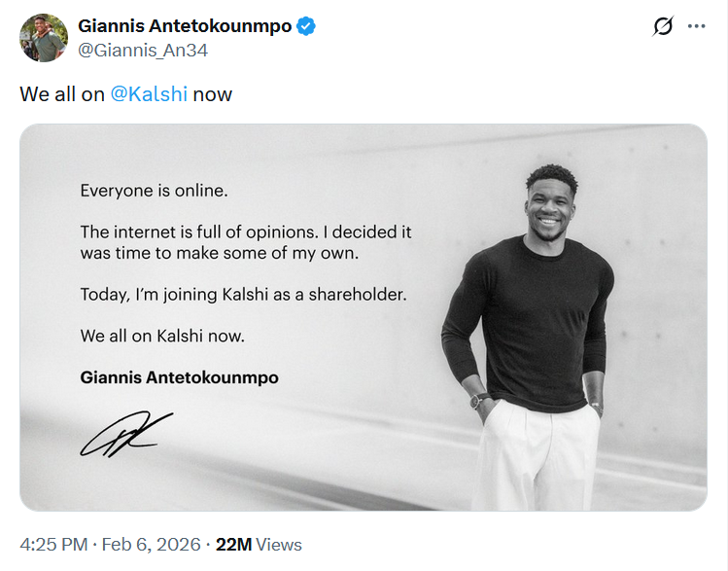Click "Everyone is online." in the image
728x571 pixels.
coord(154,191)
